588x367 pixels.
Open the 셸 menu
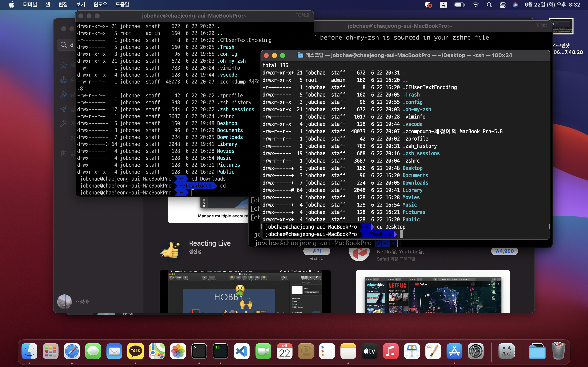48,5
